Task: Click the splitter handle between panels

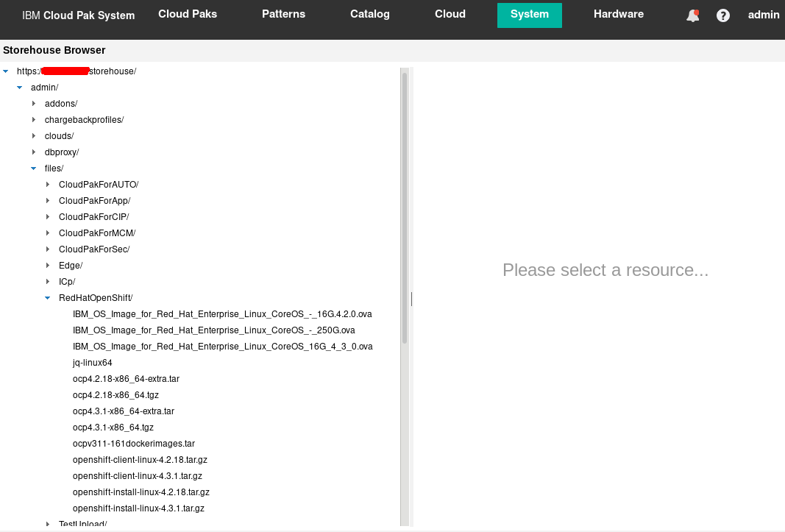Action: tap(411, 299)
